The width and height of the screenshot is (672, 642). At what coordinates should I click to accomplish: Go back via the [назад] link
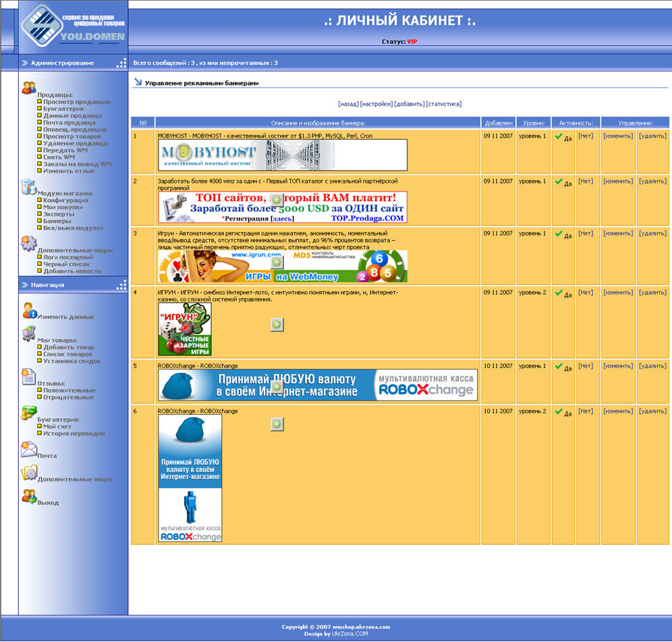click(x=348, y=104)
